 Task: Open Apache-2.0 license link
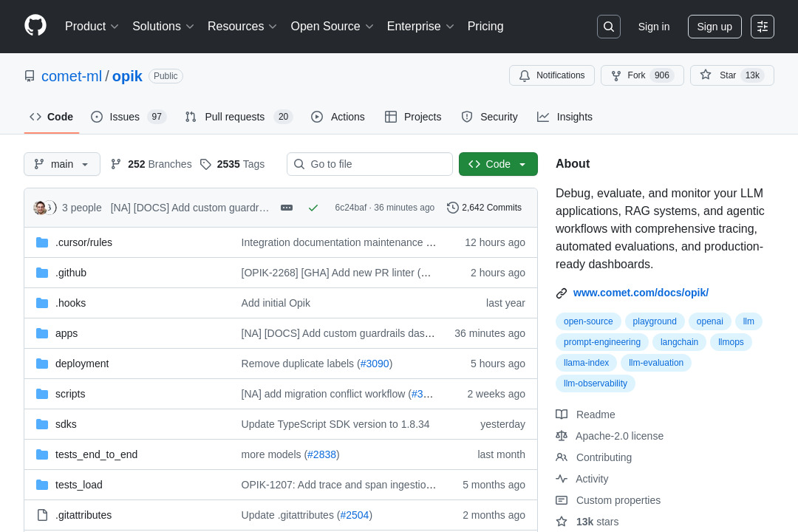click(x=619, y=436)
